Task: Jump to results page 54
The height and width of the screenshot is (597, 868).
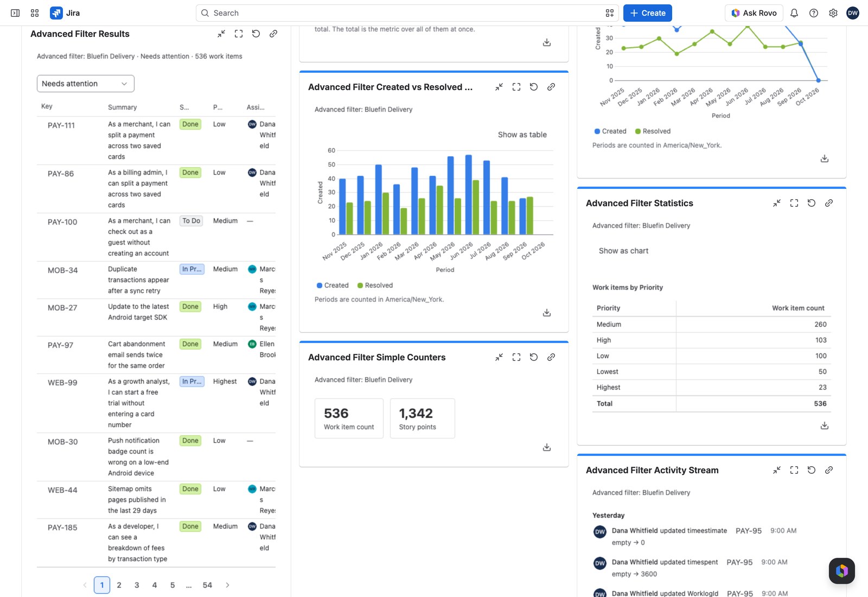Action: (x=207, y=585)
